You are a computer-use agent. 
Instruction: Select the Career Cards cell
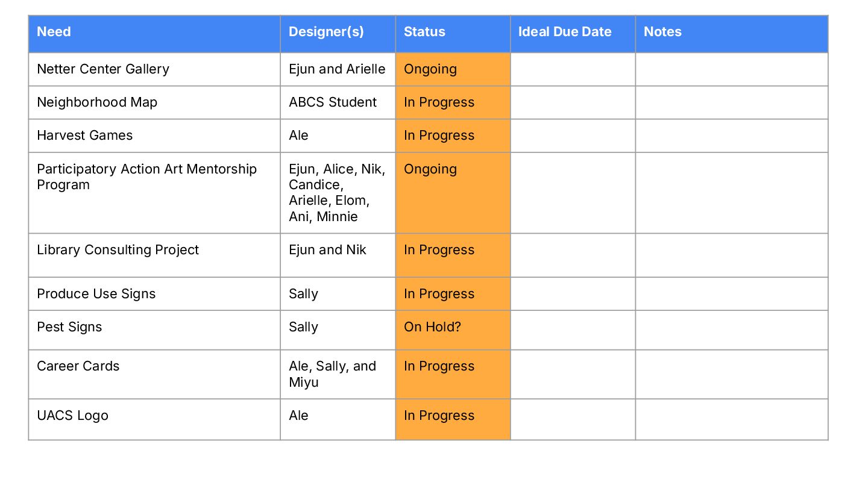coord(78,366)
